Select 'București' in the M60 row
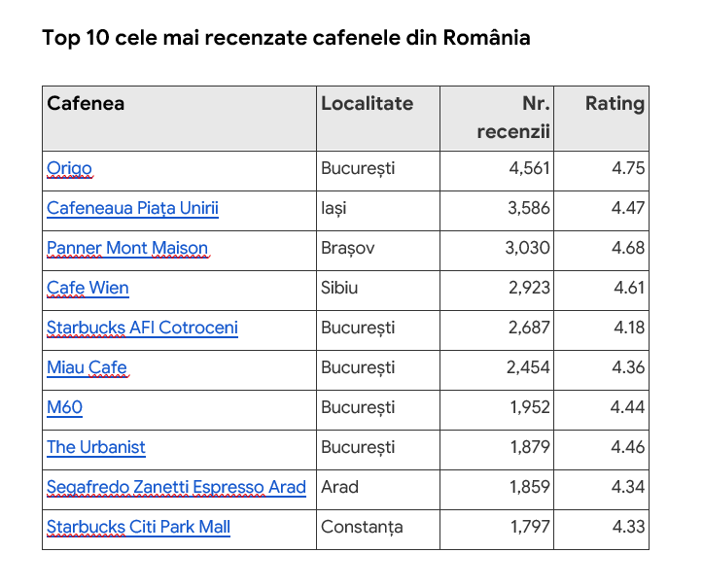 coord(358,407)
